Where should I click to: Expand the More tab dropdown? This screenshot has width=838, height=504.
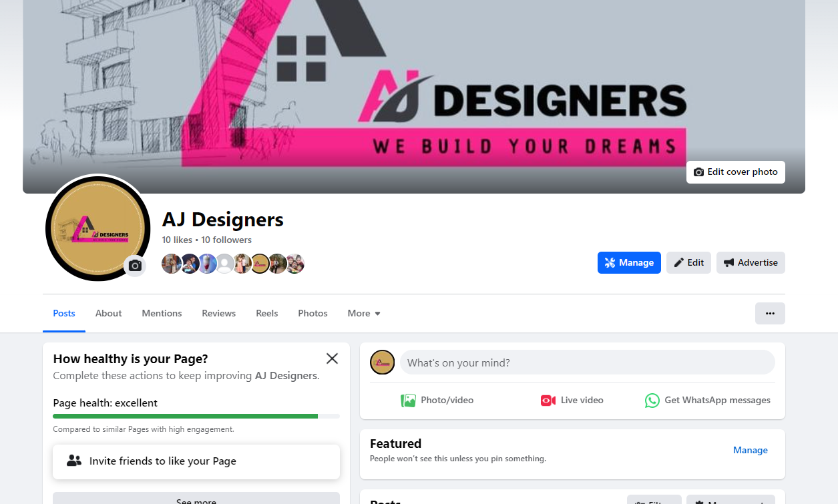tap(364, 313)
